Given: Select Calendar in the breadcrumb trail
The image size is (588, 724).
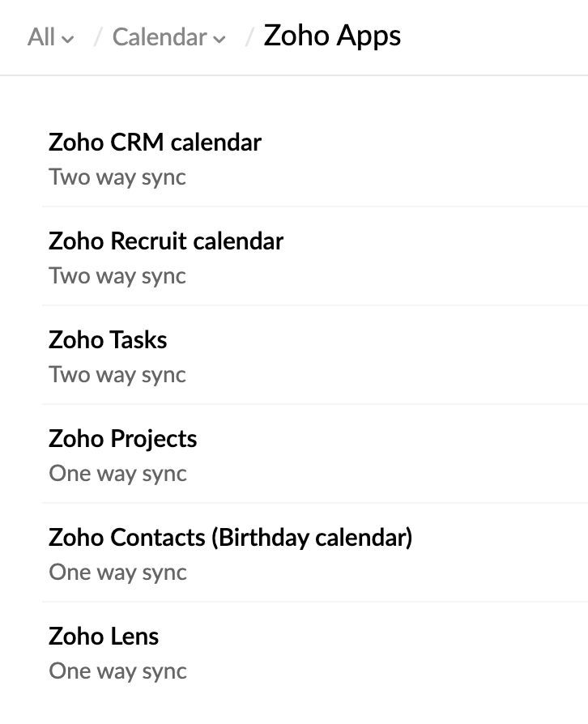Looking at the screenshot, I should pos(159,37).
